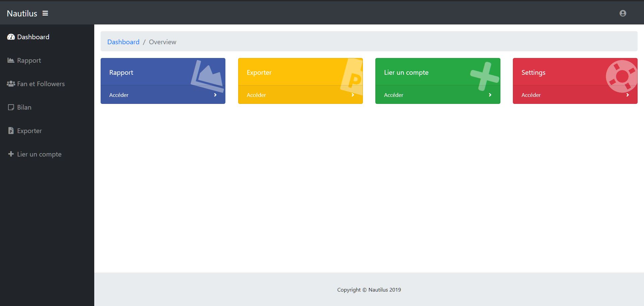
Task: Click the chevron arrow on the Settings card
Action: click(x=627, y=95)
